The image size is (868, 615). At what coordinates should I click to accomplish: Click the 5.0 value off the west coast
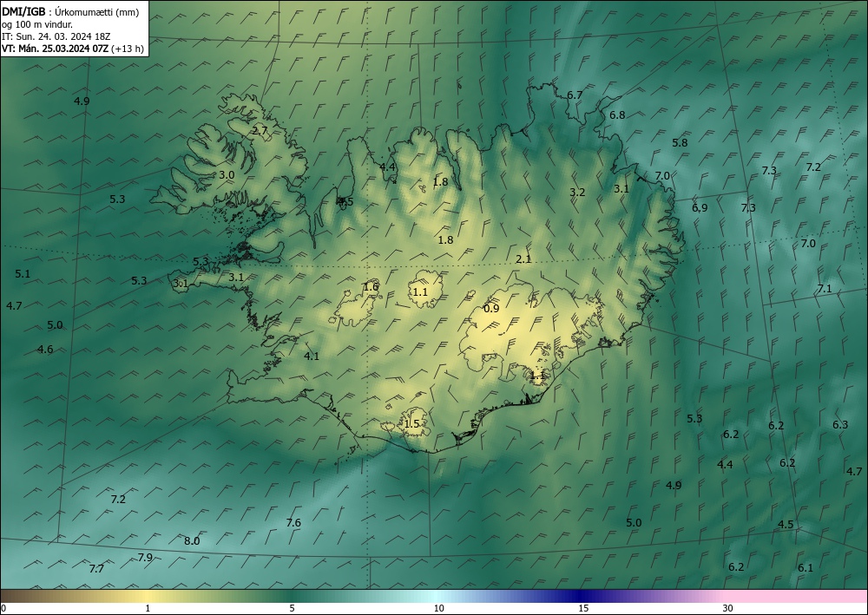point(55,324)
